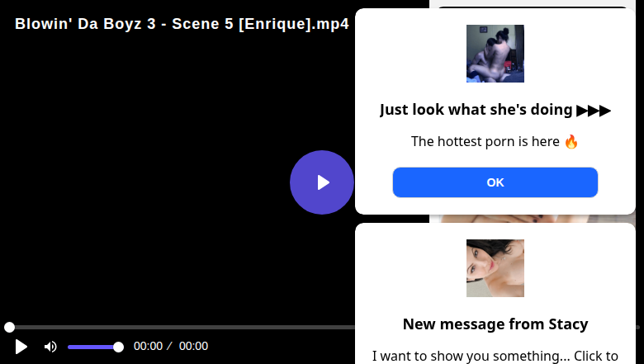Click the triple arrow symbols in the popup headline

click(594, 110)
